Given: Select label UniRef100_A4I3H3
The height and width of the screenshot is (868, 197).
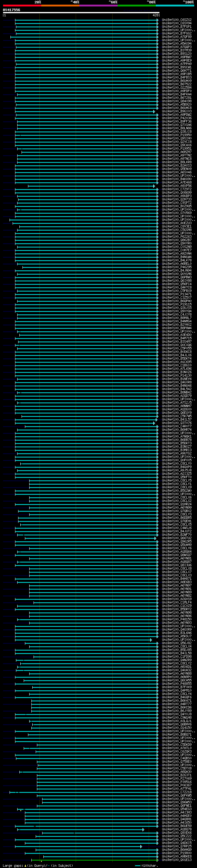Looking at the screenshot, I should [177, 812].
